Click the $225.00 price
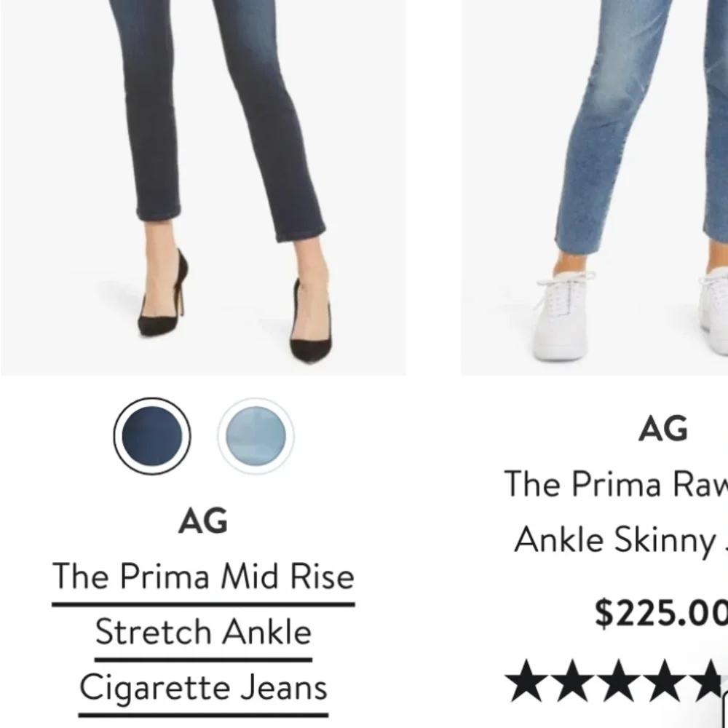This screenshot has height=728, width=728. (661, 614)
